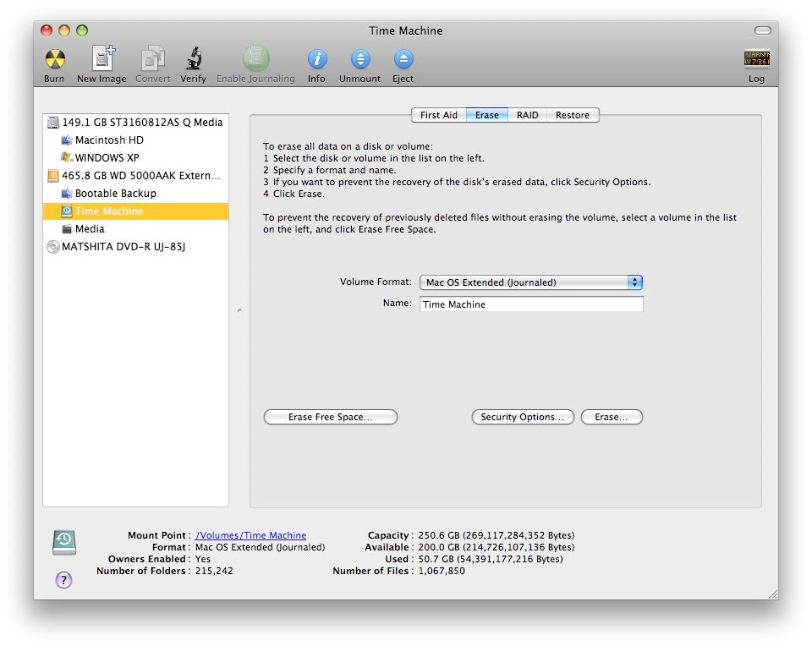The width and height of the screenshot is (812, 646).
Task: Switch to the First Aid tab
Action: pos(438,115)
